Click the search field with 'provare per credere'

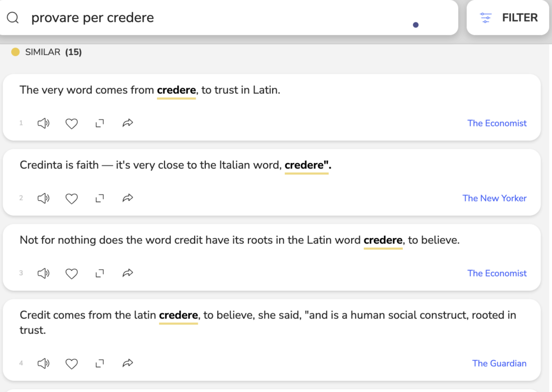coord(216,18)
